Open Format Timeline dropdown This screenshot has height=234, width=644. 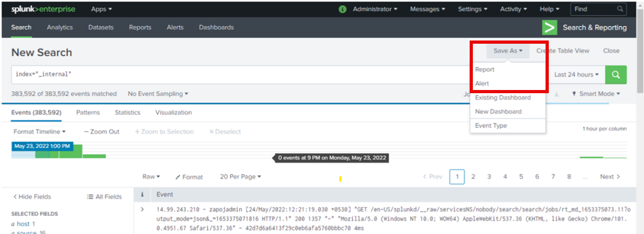click(x=39, y=132)
